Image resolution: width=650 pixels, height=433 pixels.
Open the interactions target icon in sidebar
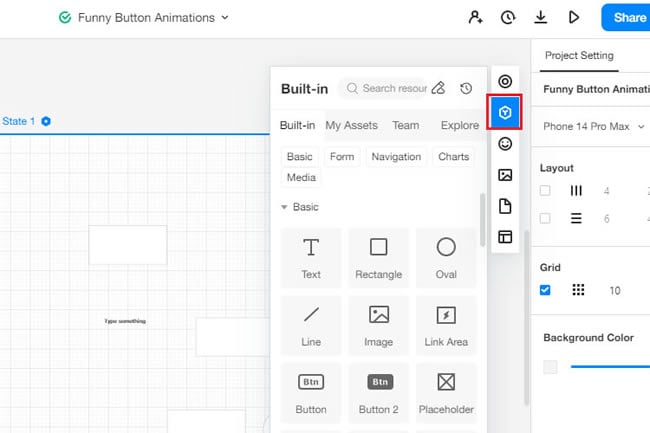point(505,81)
